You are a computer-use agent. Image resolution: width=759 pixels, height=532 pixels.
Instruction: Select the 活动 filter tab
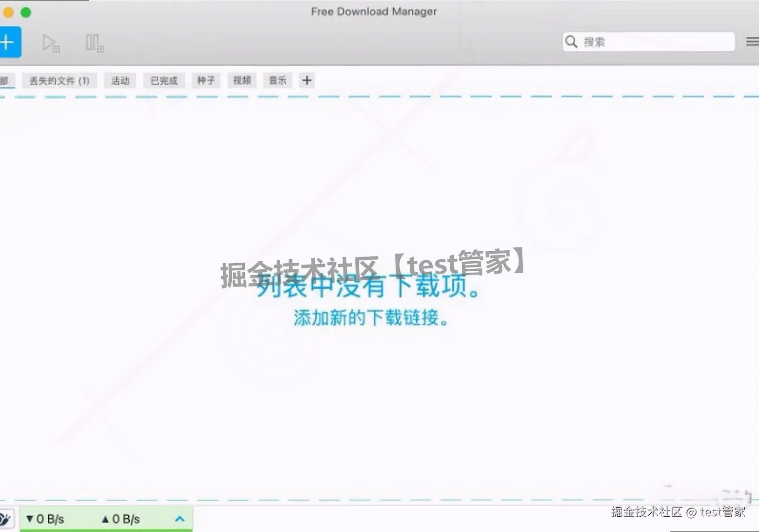[x=120, y=81]
